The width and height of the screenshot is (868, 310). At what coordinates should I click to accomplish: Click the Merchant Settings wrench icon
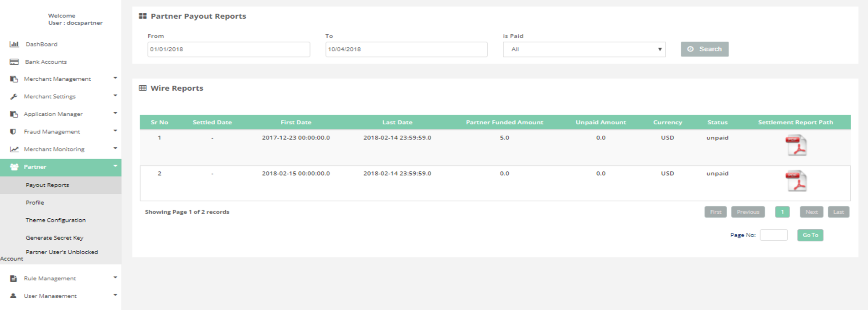coord(14,97)
